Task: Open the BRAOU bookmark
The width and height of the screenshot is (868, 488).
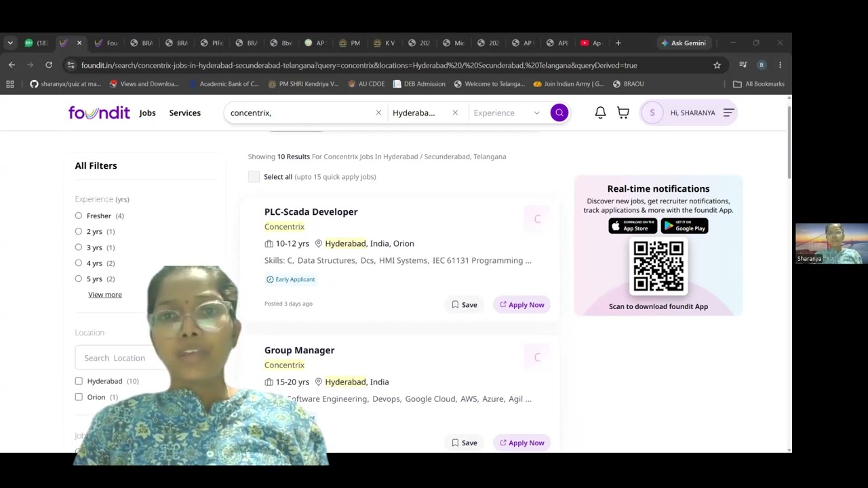Action: [x=628, y=84]
